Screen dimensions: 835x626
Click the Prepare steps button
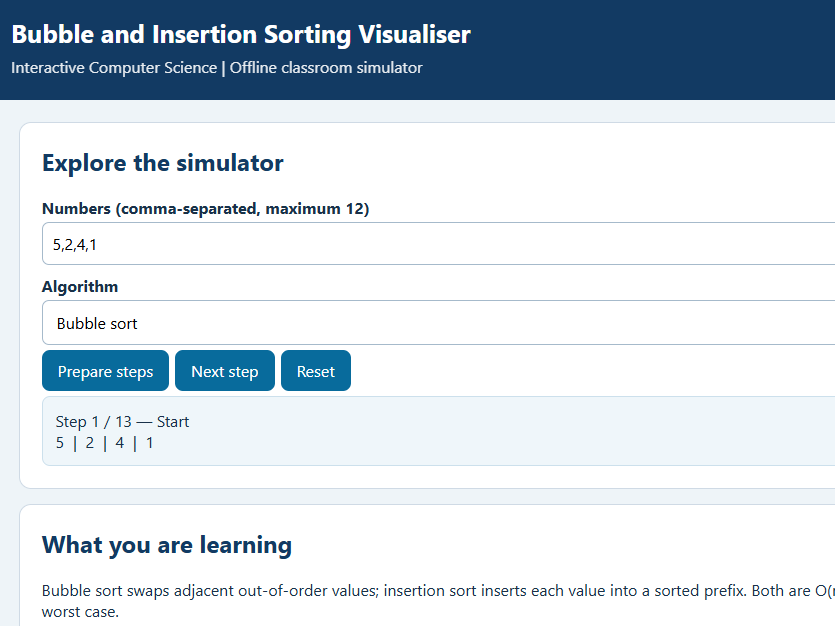pyautogui.click(x=105, y=371)
